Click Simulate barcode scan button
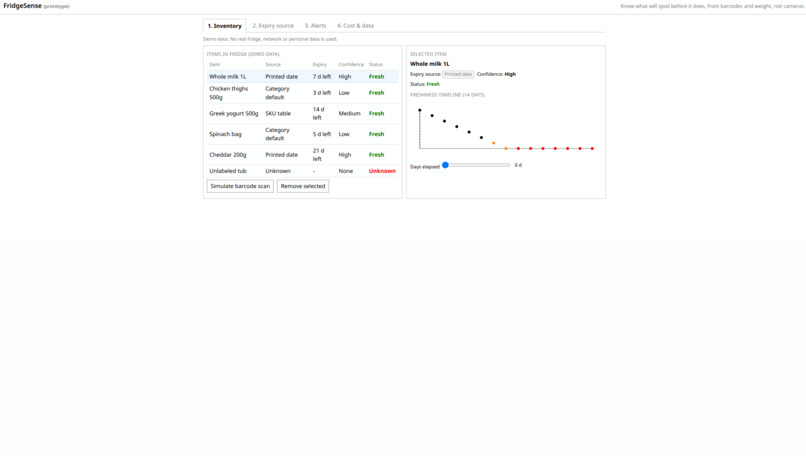Viewport: 806px width, 456px height. point(240,186)
